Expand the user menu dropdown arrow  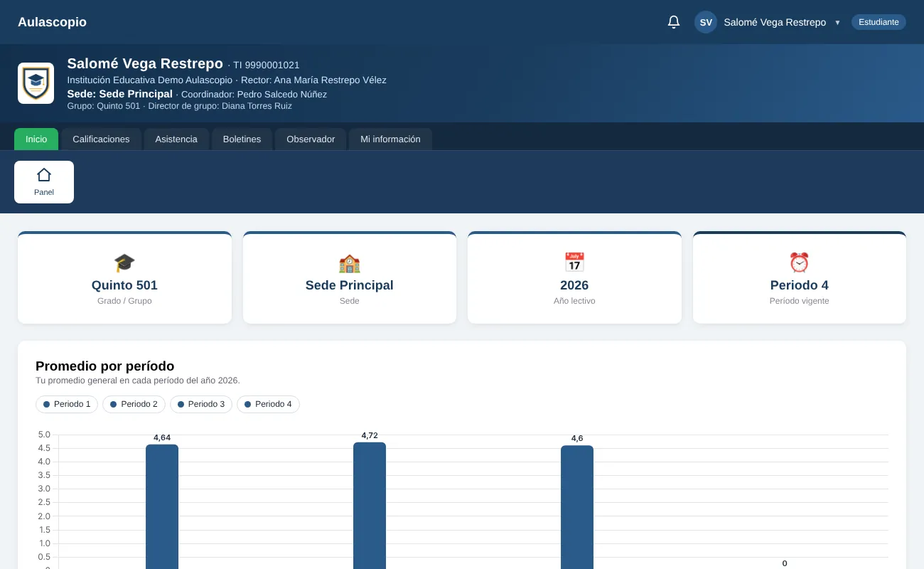point(837,23)
